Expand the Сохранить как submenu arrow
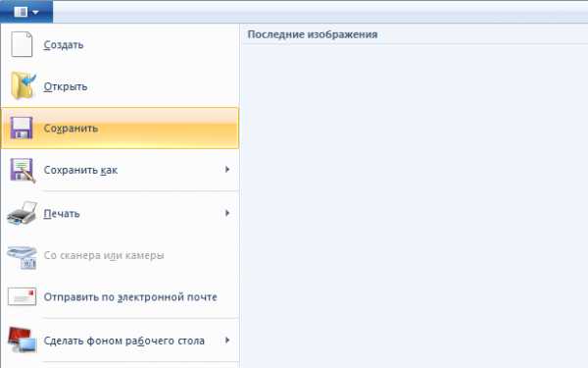588x368 pixels. tap(227, 170)
